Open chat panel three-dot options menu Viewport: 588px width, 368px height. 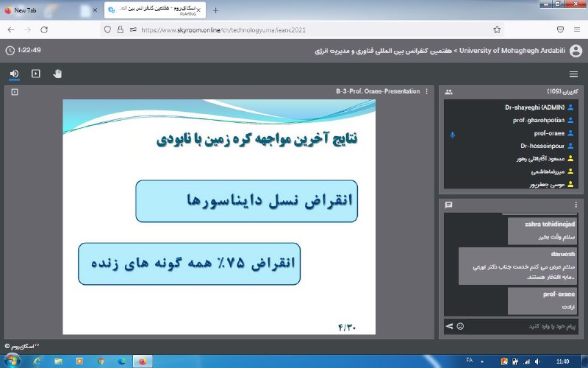pyautogui.click(x=576, y=205)
